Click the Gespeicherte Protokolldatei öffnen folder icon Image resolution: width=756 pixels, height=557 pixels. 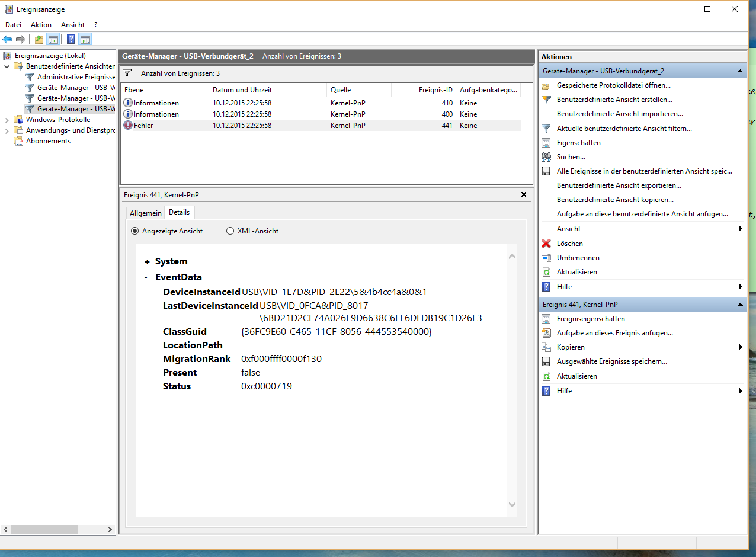(x=546, y=85)
